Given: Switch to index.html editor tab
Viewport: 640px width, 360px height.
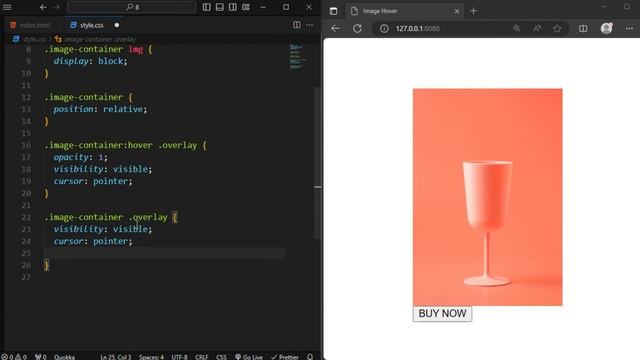Looking at the screenshot, I should click(31, 25).
